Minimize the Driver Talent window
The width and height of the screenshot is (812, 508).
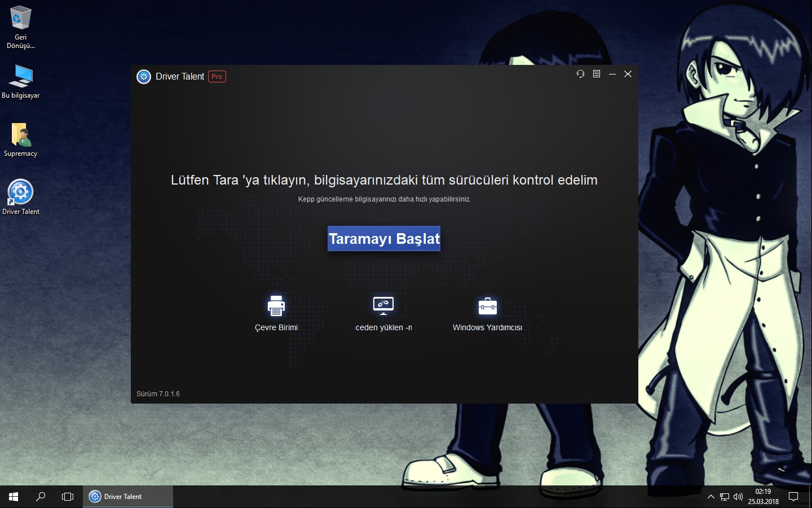(x=612, y=74)
